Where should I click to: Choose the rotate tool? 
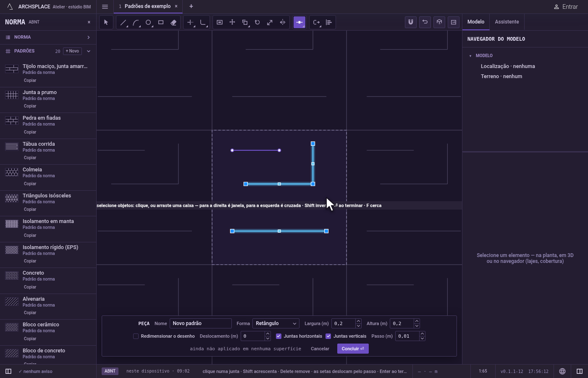(257, 22)
